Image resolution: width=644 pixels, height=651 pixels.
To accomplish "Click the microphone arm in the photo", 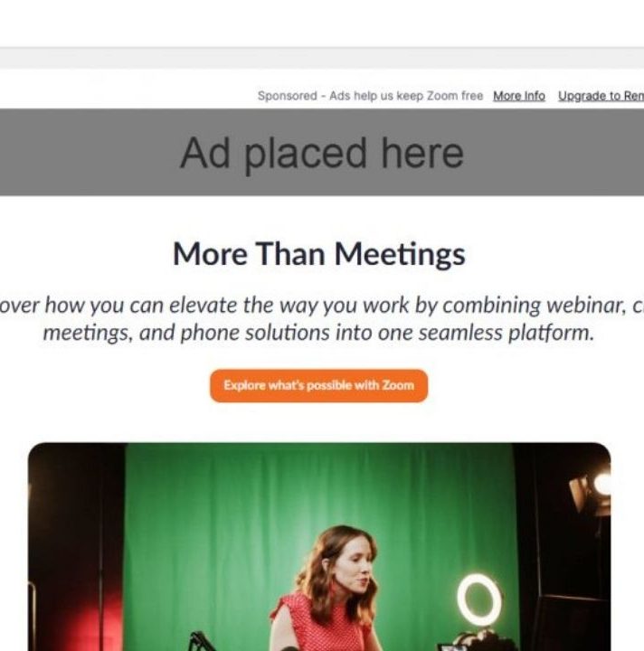I will (x=204, y=641).
